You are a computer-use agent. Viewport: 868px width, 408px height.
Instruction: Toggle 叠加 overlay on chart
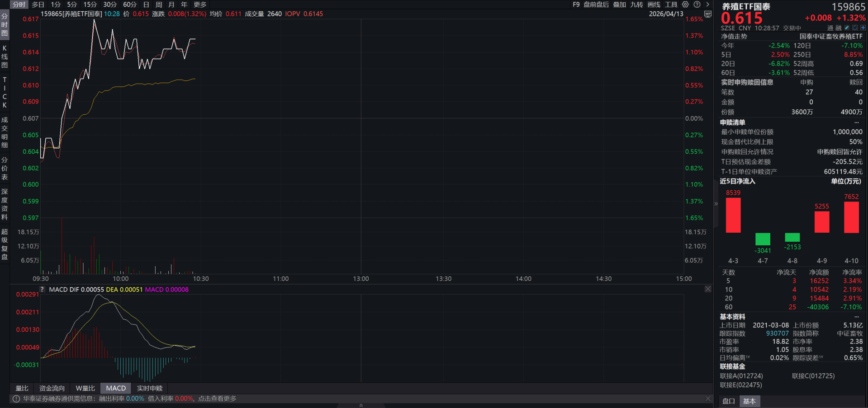click(619, 5)
